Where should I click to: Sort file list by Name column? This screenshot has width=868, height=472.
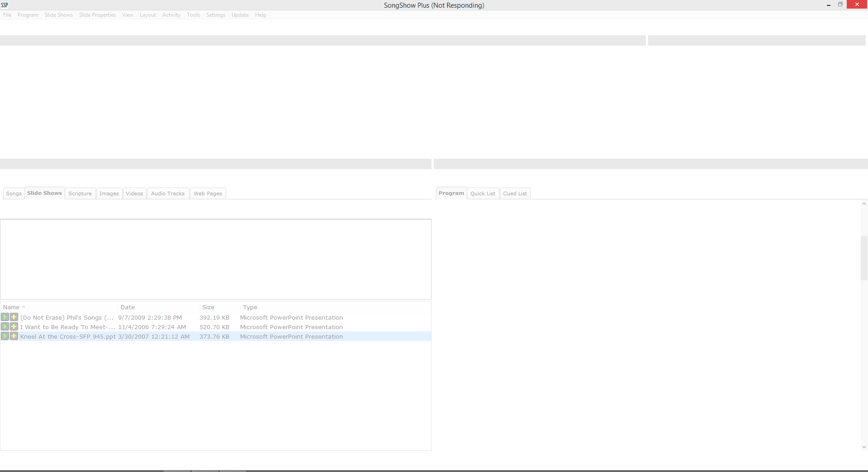[11, 307]
